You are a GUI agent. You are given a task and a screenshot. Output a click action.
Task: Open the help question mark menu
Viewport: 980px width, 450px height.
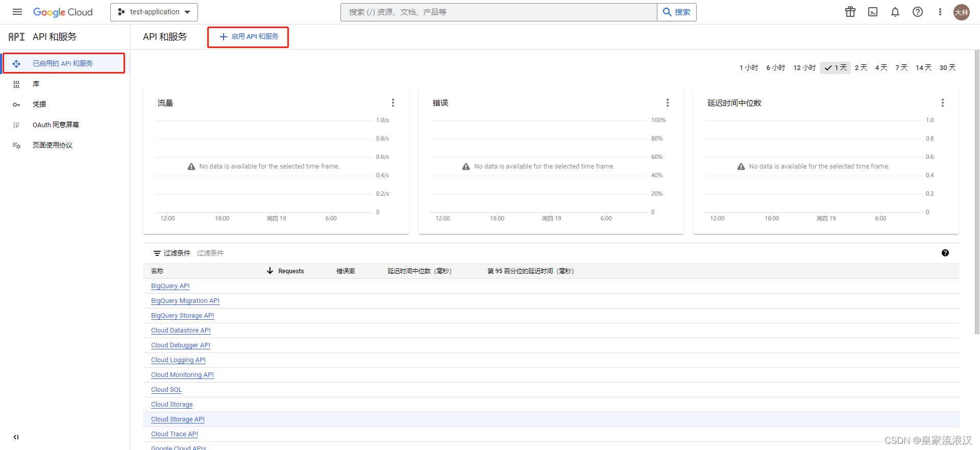(918, 12)
